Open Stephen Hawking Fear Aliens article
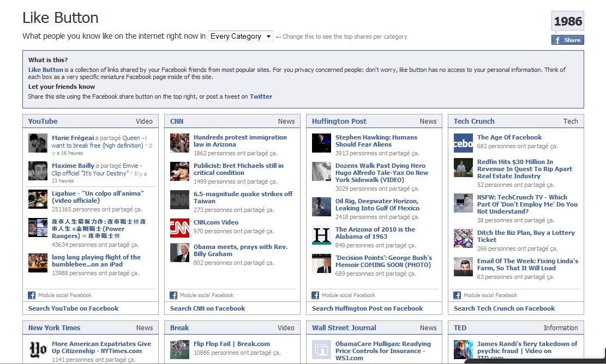Screen dimensions: 606x364 376,141
